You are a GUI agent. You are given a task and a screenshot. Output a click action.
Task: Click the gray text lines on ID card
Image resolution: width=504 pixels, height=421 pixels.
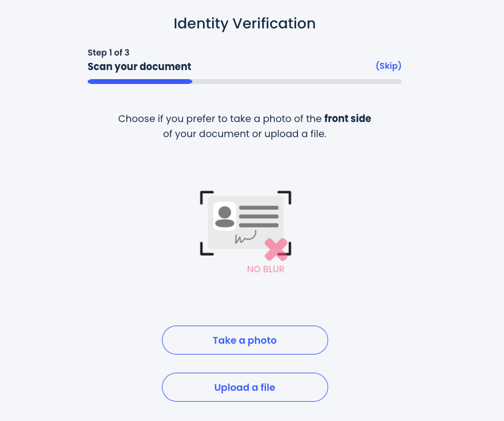tap(259, 216)
